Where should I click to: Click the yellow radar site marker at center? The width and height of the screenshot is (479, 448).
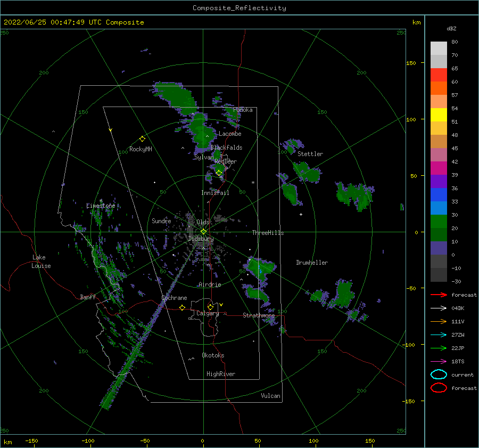pyautogui.click(x=203, y=232)
